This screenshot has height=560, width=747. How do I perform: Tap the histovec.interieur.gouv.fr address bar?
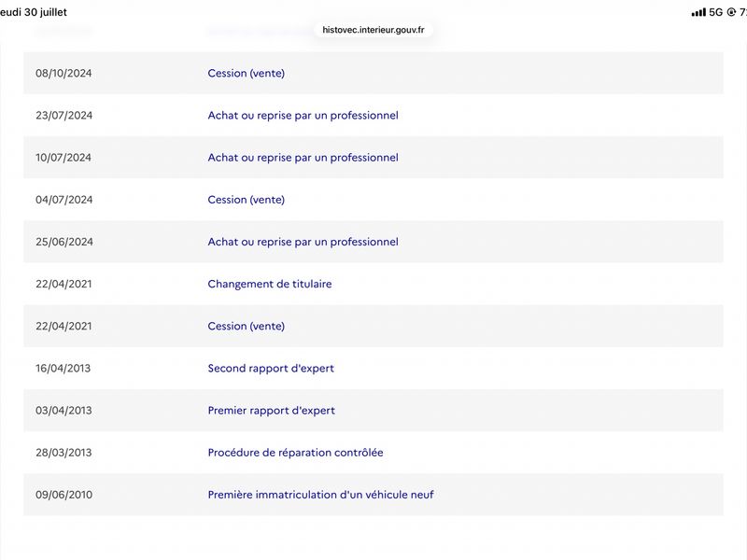tap(373, 30)
